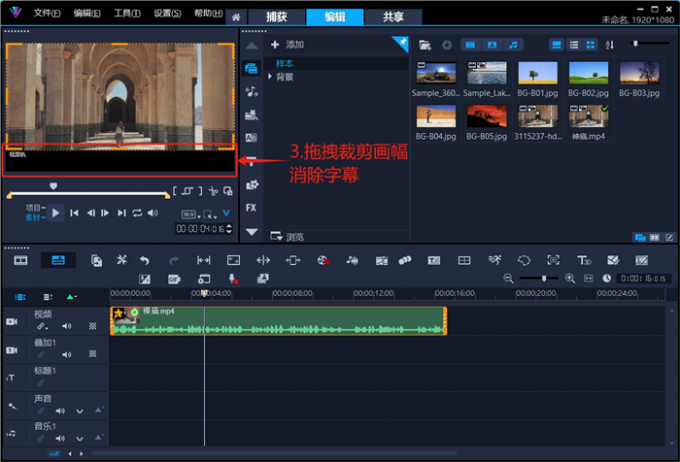Click the timeline zoom slider
Screen dimensions: 680x462
tap(544, 279)
